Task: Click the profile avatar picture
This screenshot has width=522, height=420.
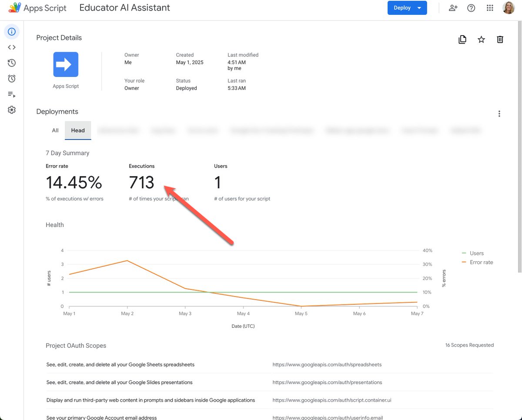Action: tap(509, 7)
